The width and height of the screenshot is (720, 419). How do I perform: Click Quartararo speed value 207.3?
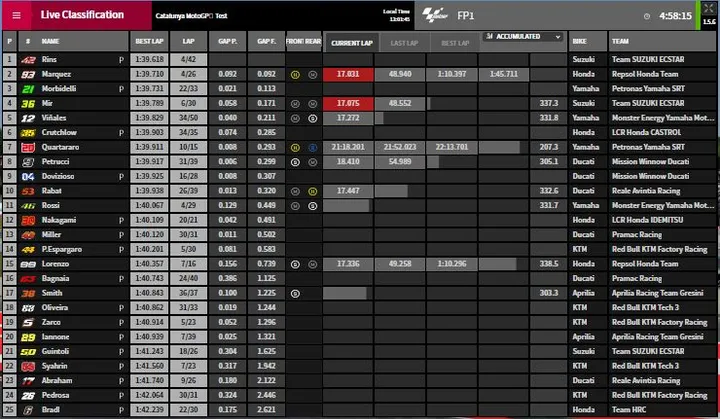click(x=549, y=147)
